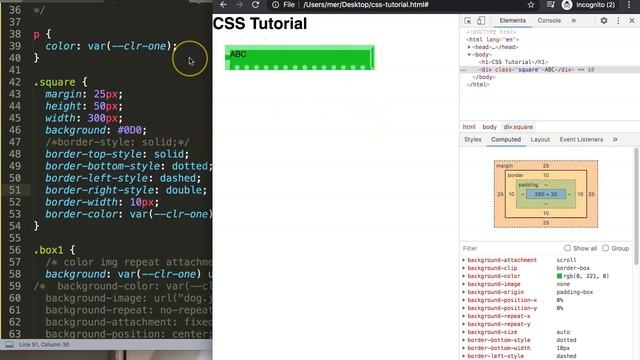Image resolution: width=640 pixels, height=360 pixels.
Task: Bookmark the page with the star icon
Action: click(531, 4)
